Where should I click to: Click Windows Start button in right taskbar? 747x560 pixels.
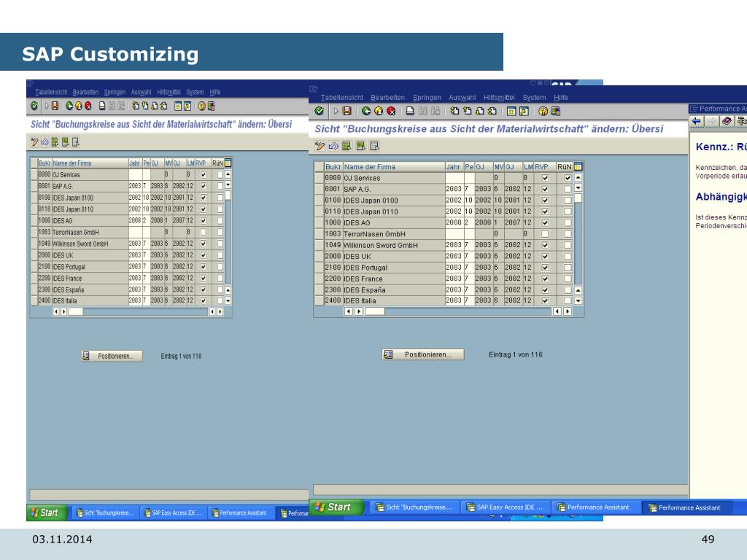pyautogui.click(x=336, y=507)
